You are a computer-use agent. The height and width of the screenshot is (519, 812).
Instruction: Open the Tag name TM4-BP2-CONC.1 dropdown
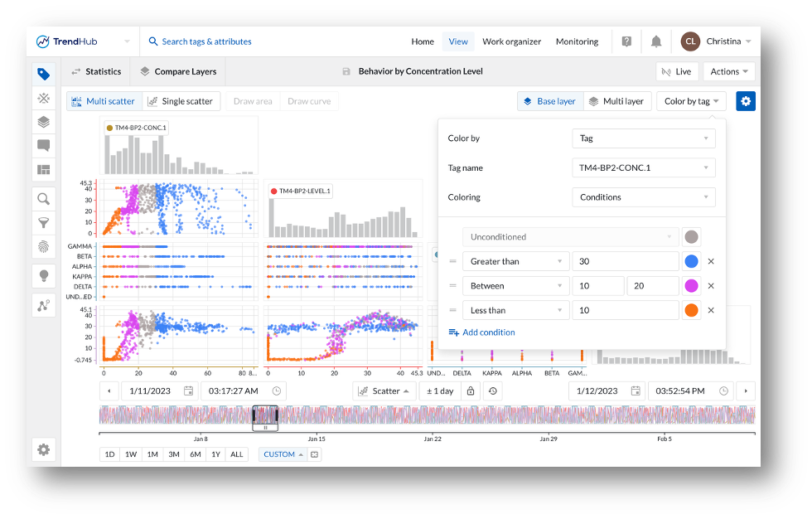point(643,168)
